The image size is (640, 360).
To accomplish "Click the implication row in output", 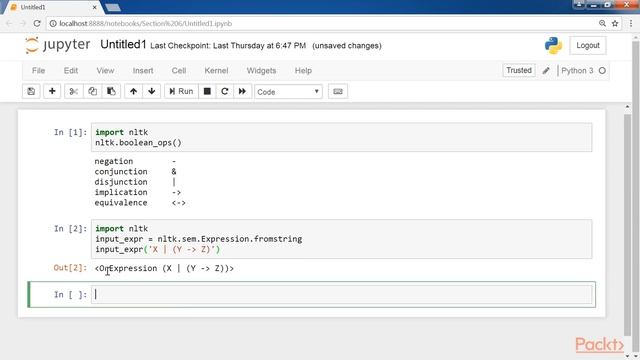I will click(x=138, y=192).
